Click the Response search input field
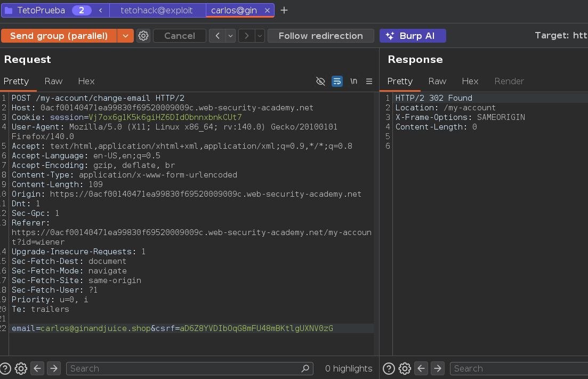Screen dimensions: 588x379 coord(519,369)
